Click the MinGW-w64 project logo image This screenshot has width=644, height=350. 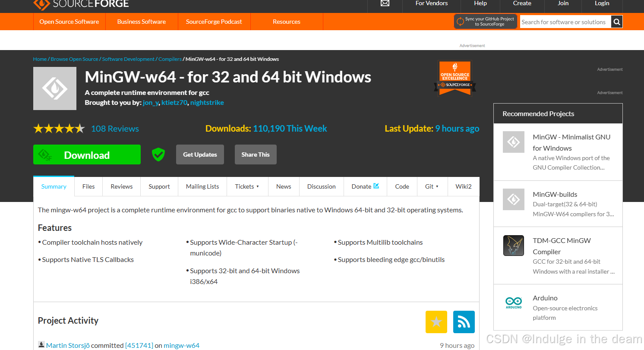[55, 88]
